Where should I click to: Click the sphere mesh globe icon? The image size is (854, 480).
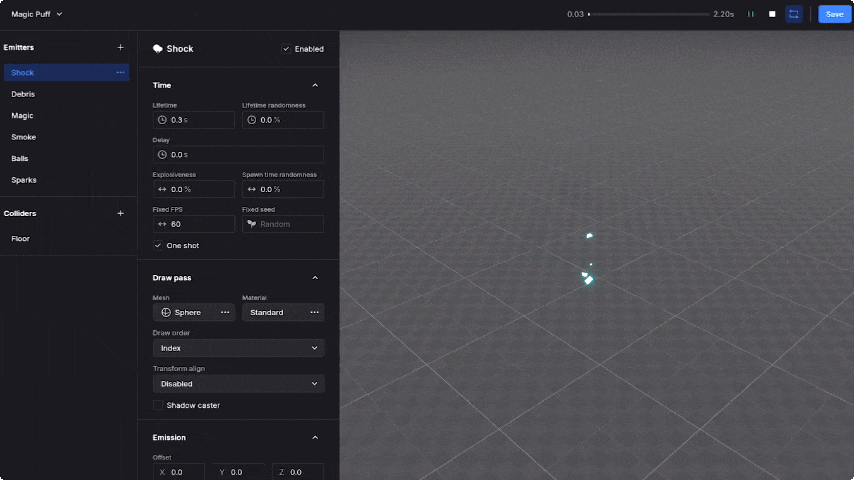[166, 312]
